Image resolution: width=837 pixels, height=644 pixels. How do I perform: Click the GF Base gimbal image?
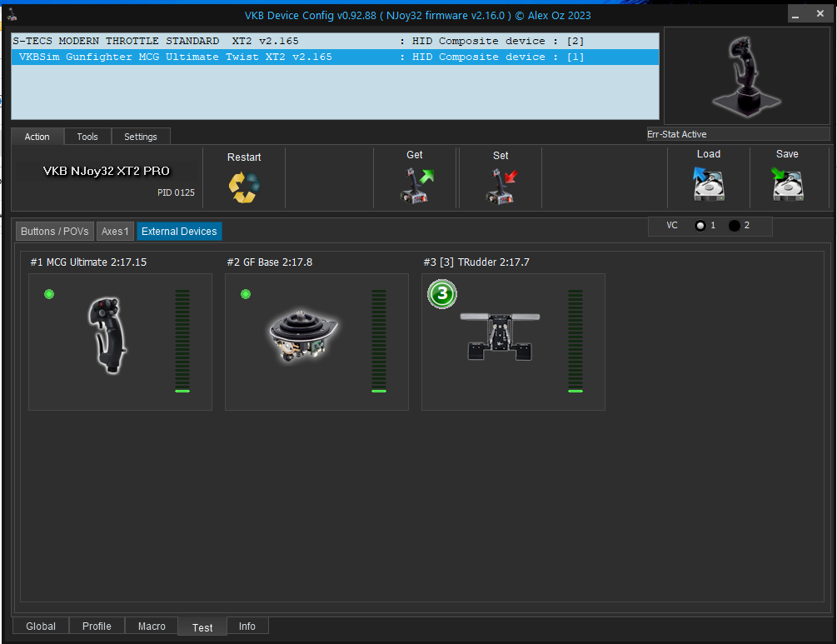click(303, 336)
